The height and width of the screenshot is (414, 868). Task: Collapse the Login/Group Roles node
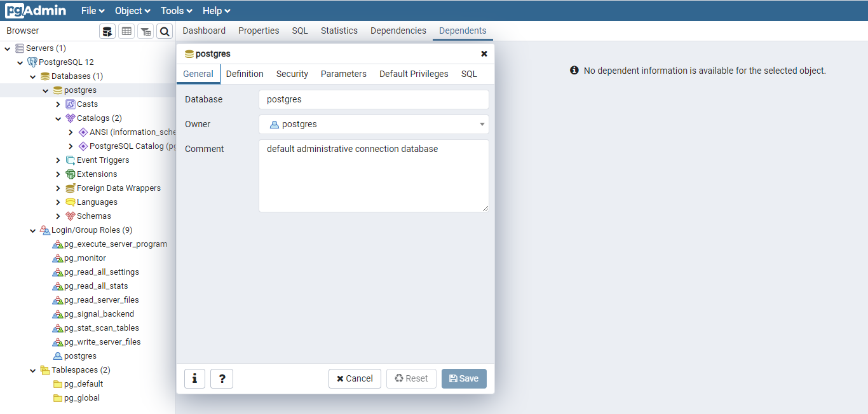click(x=33, y=230)
